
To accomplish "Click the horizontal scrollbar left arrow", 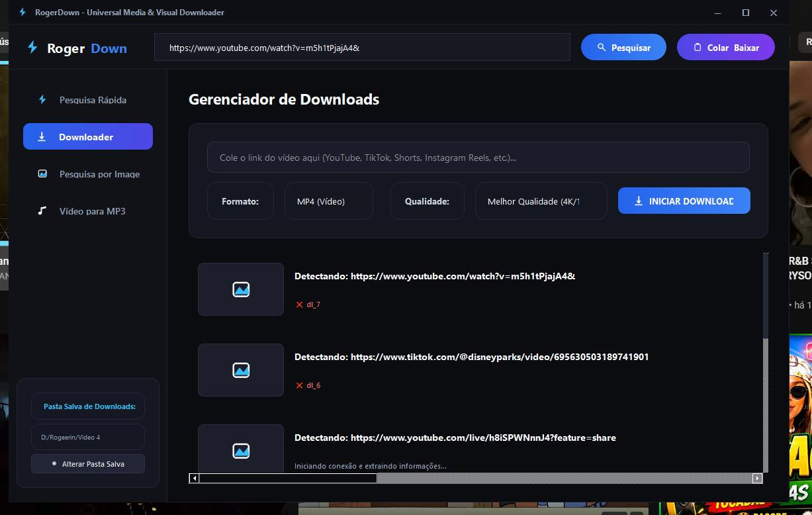I will (194, 478).
